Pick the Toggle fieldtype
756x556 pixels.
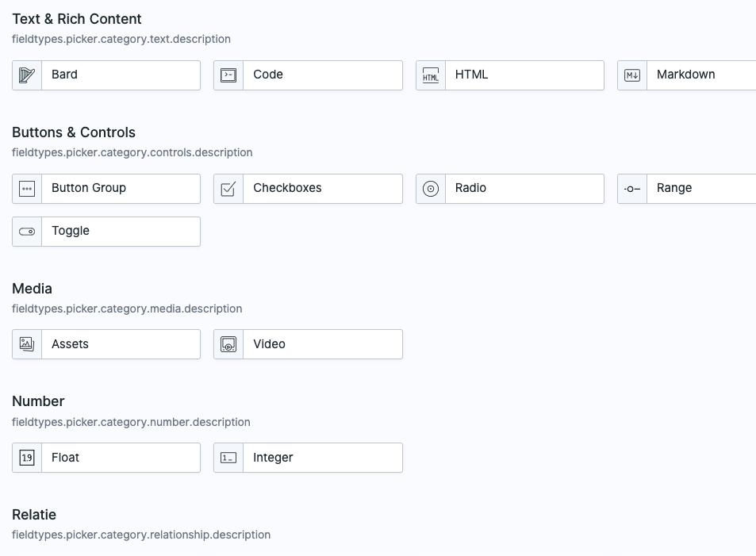coord(106,232)
